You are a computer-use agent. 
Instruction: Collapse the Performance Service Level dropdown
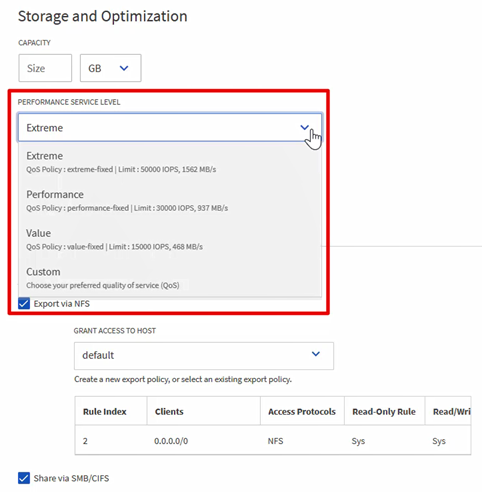coord(170,128)
